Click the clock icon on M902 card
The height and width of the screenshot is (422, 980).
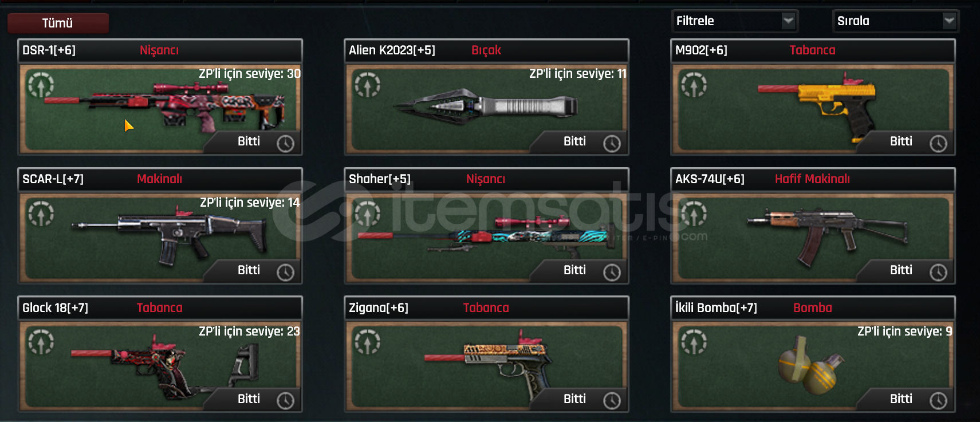click(938, 143)
